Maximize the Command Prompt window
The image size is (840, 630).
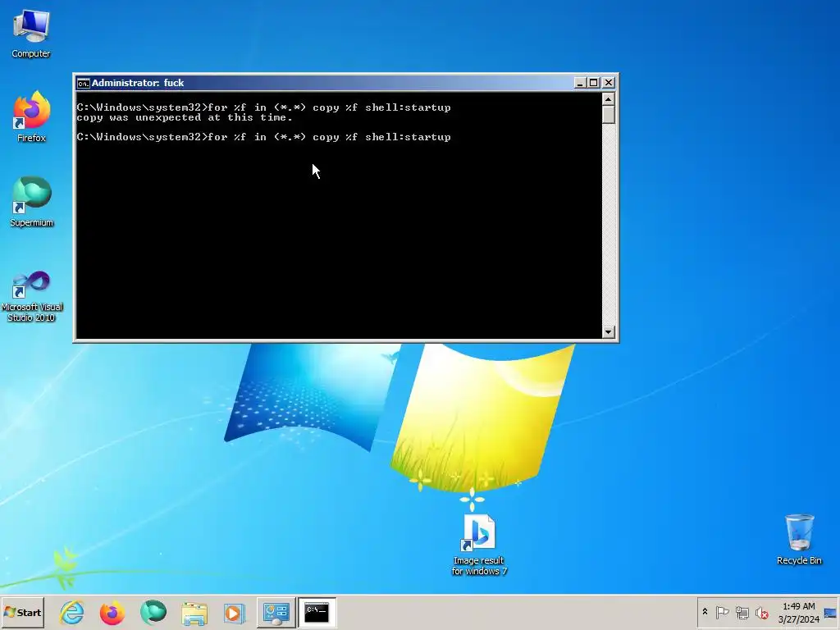coord(594,83)
